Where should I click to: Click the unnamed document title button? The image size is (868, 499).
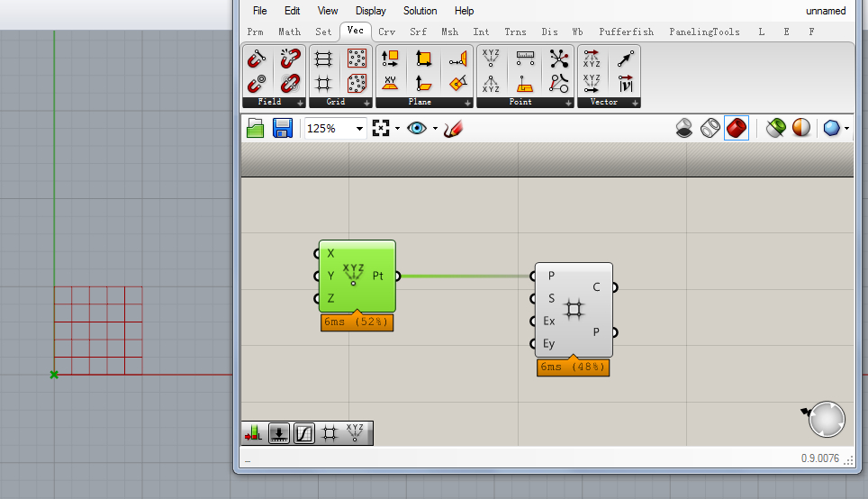[x=826, y=11]
